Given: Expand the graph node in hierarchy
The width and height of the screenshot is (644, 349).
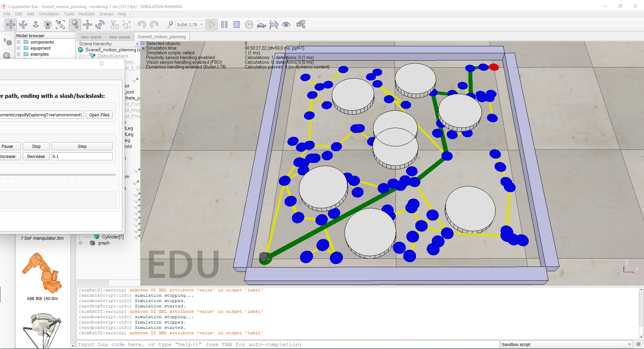Looking at the screenshot, I should point(80,243).
